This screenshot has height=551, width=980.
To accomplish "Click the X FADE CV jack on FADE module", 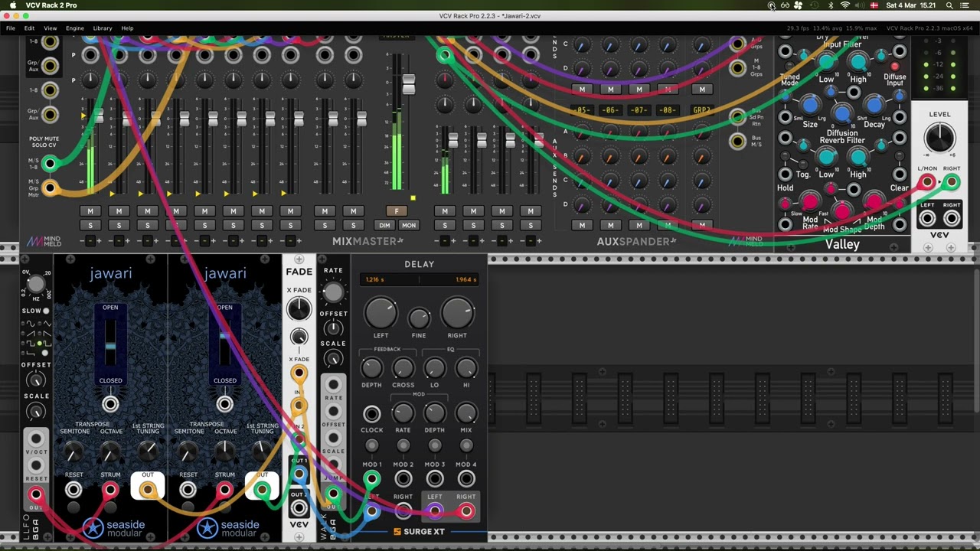I will [x=299, y=374].
